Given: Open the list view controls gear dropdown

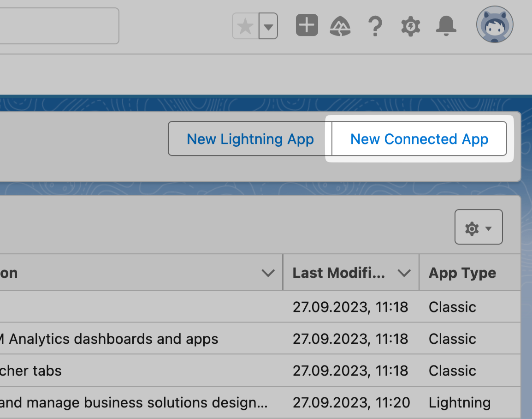Looking at the screenshot, I should [478, 227].
